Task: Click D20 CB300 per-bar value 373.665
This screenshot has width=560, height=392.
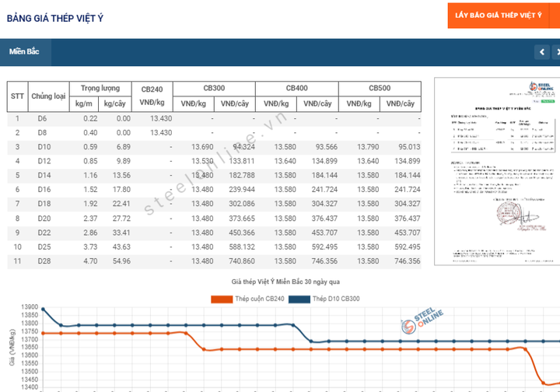Action: click(x=242, y=219)
